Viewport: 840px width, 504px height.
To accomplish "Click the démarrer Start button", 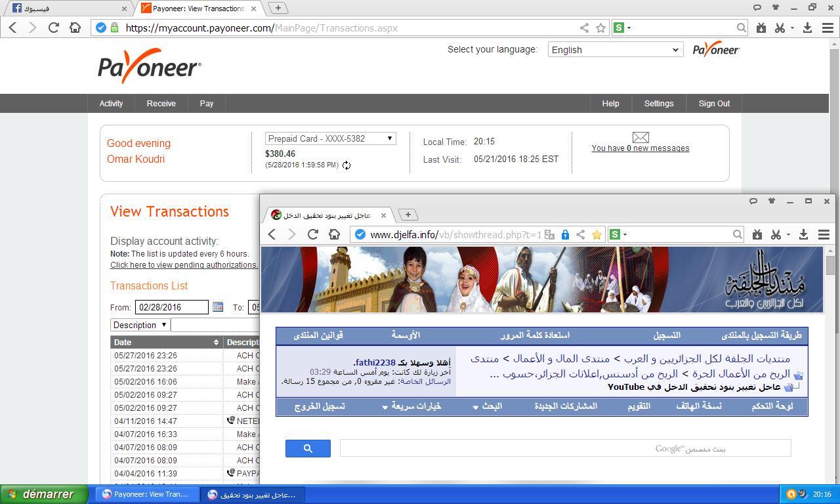I will (x=44, y=494).
